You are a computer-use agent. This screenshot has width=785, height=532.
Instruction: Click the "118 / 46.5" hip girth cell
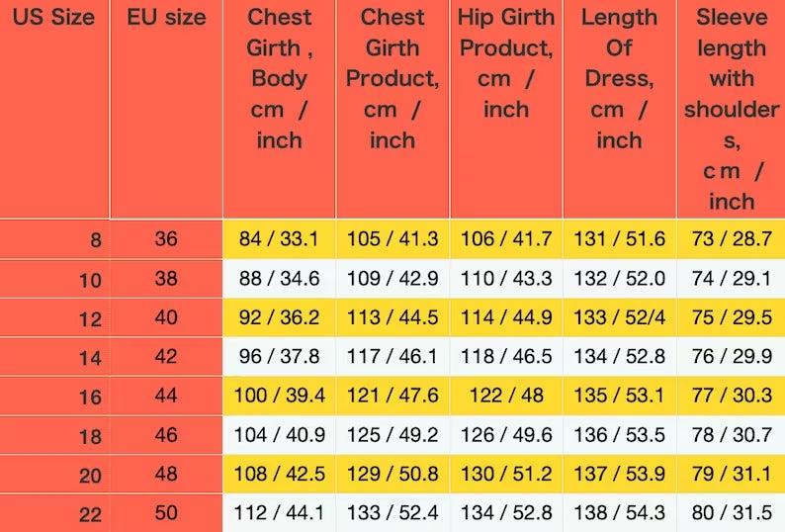click(506, 357)
